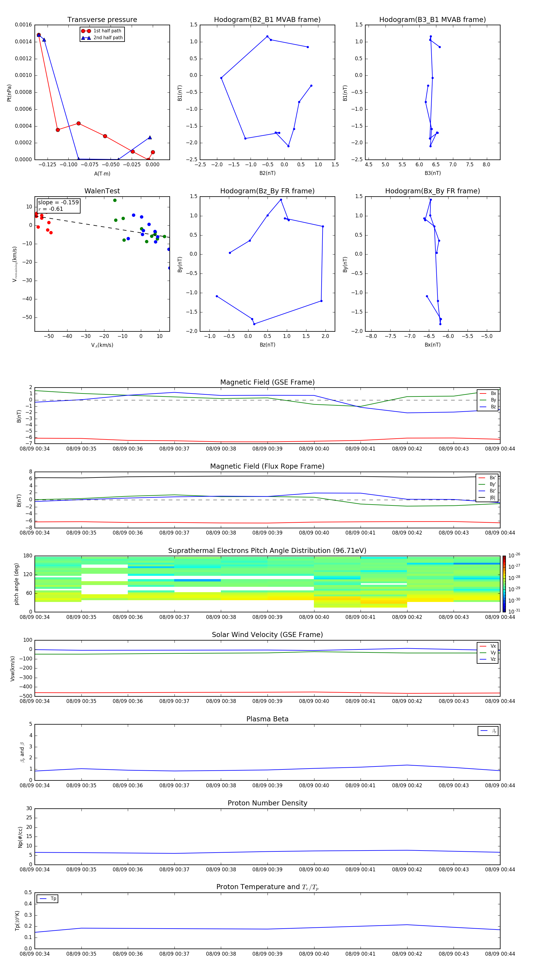
Task: Click the 'Vsw(km/s)' axis label
Action: click(x=12, y=668)
